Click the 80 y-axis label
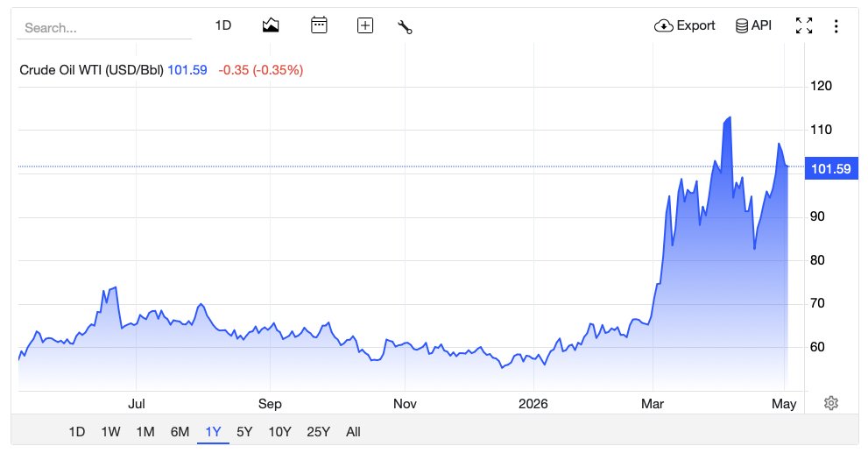The height and width of the screenshot is (453, 868). pos(817,259)
